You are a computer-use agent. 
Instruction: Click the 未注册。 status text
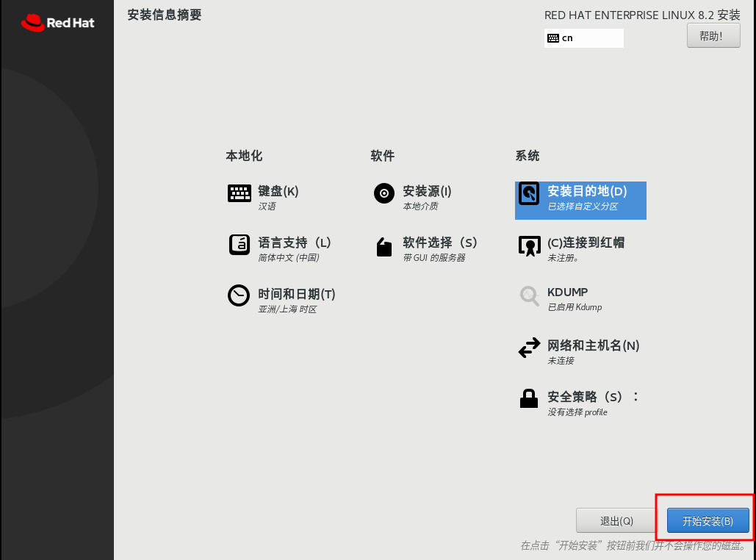pyautogui.click(x=563, y=258)
